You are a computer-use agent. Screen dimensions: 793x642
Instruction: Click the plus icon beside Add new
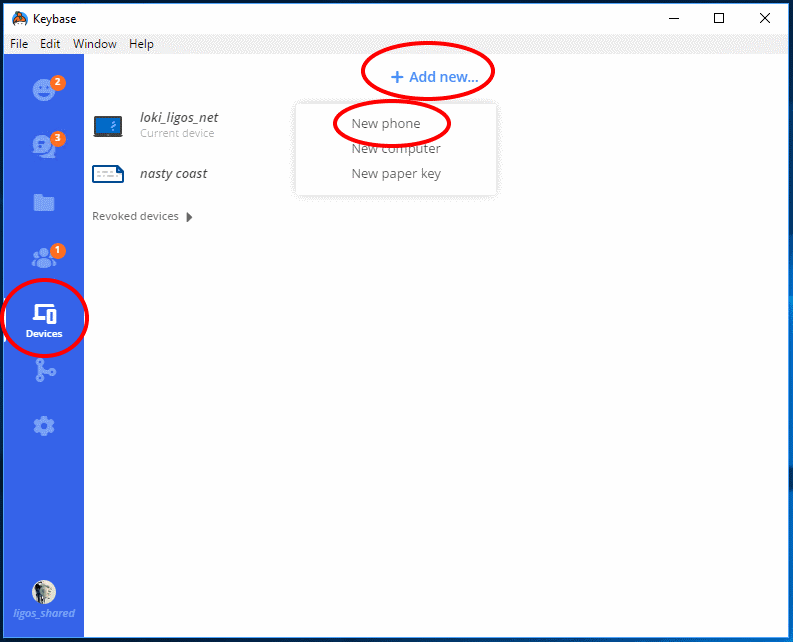pyautogui.click(x=397, y=77)
